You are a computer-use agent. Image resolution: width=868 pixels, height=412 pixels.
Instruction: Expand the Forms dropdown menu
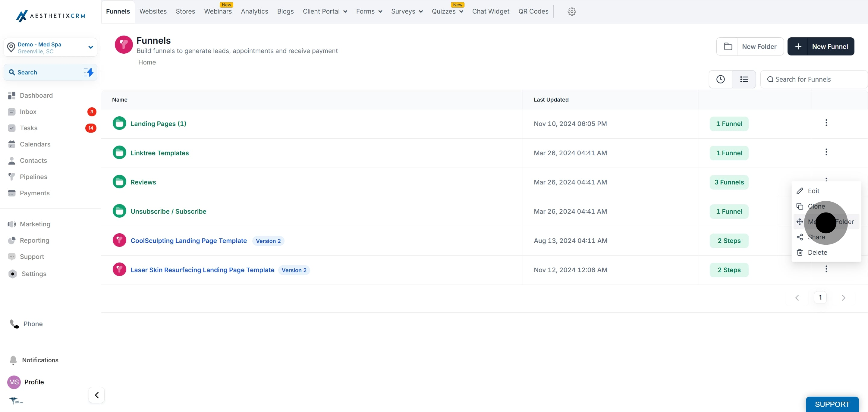point(369,11)
